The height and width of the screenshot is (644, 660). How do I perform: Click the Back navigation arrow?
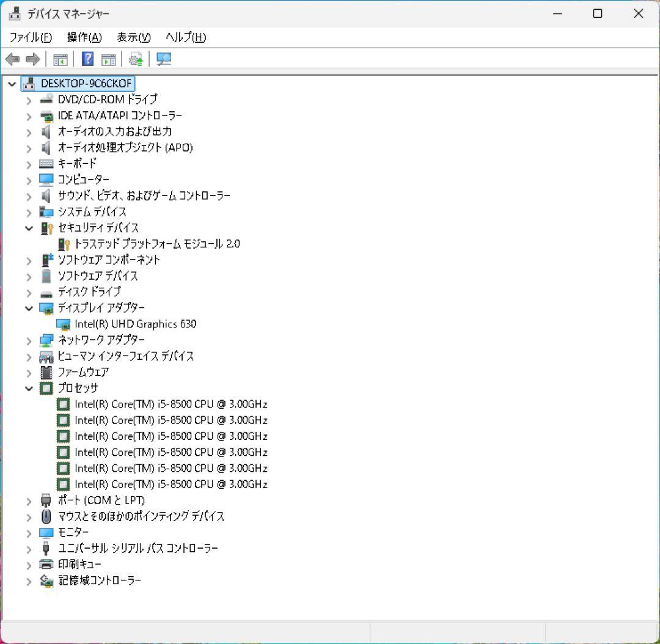pos(12,59)
